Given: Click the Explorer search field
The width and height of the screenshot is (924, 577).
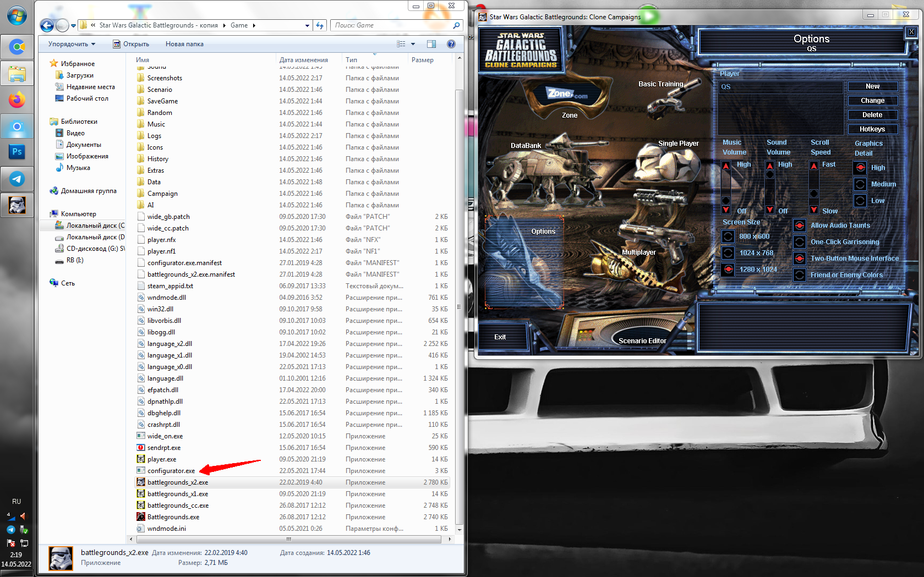Looking at the screenshot, I should 396,25.
